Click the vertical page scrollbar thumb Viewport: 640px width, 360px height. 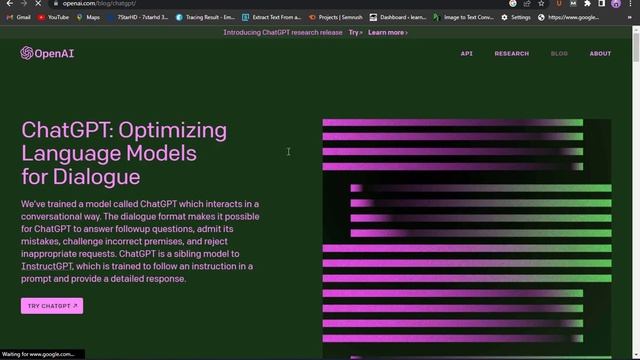point(636,47)
